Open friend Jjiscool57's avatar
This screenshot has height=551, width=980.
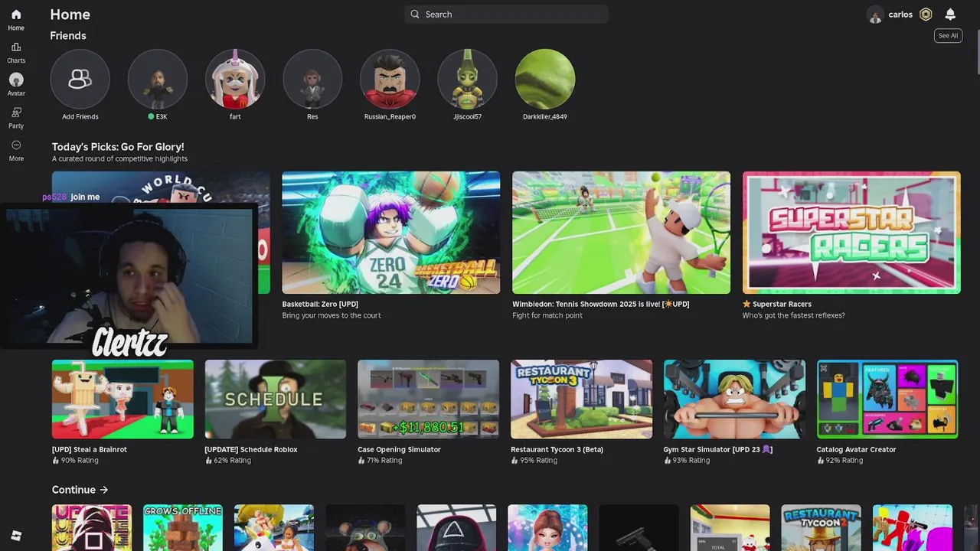[467, 79]
